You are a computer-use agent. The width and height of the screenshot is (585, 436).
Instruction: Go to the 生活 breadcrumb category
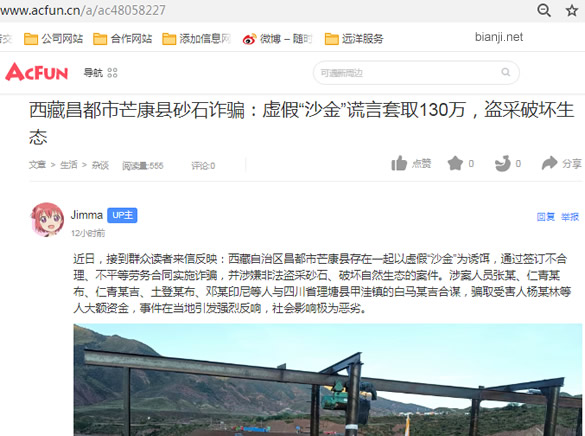tap(69, 165)
